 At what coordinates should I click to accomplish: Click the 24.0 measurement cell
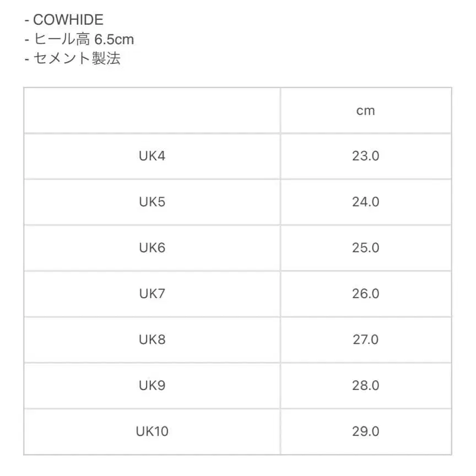click(x=365, y=202)
